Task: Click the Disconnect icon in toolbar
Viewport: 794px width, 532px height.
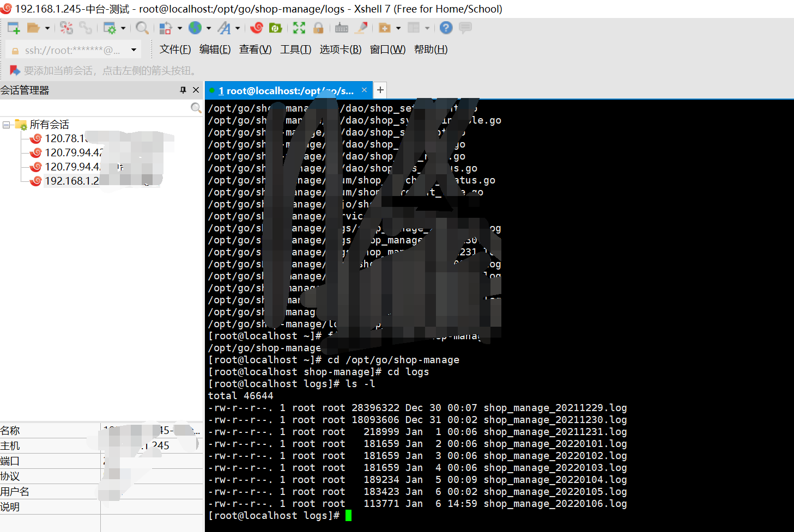Action: 66,28
